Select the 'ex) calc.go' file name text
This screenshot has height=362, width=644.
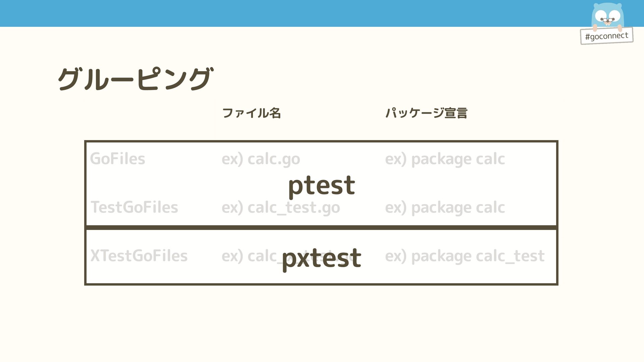pos(261,159)
